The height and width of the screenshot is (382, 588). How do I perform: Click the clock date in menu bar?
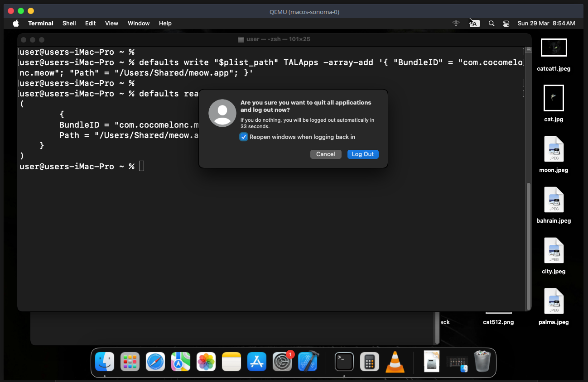(x=546, y=24)
